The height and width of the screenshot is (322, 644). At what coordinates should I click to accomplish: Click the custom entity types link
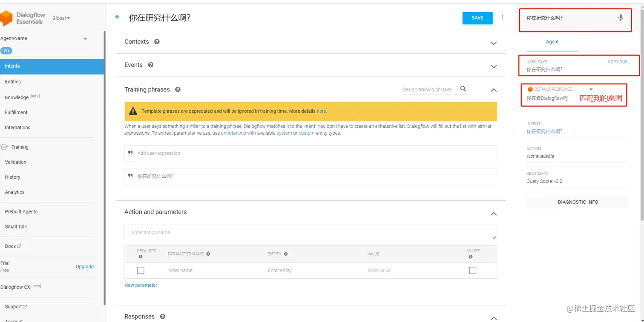[x=307, y=133]
